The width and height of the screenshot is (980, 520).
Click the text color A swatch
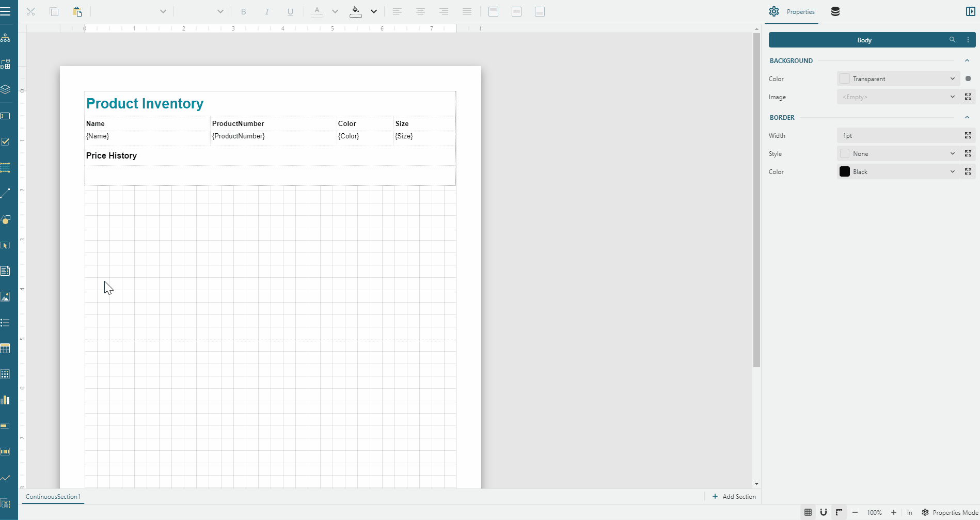click(317, 11)
